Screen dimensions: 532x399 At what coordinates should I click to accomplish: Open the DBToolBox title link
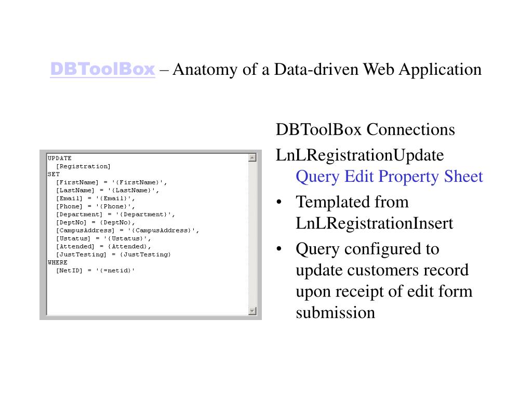click(x=102, y=69)
